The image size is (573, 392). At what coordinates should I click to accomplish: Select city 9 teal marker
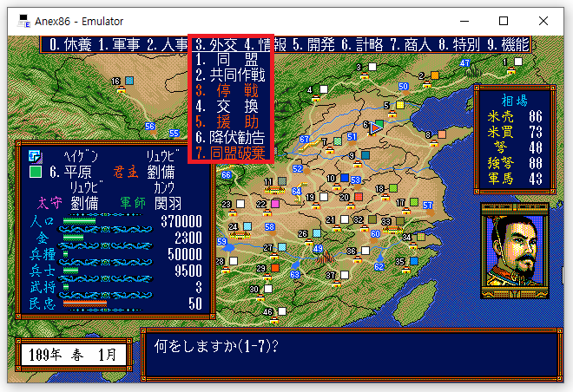(x=365, y=155)
